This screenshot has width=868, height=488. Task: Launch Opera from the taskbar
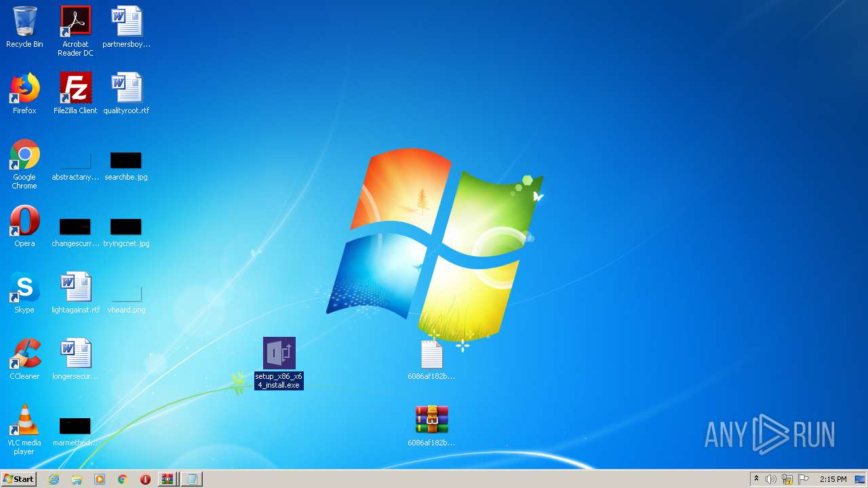pos(145,479)
